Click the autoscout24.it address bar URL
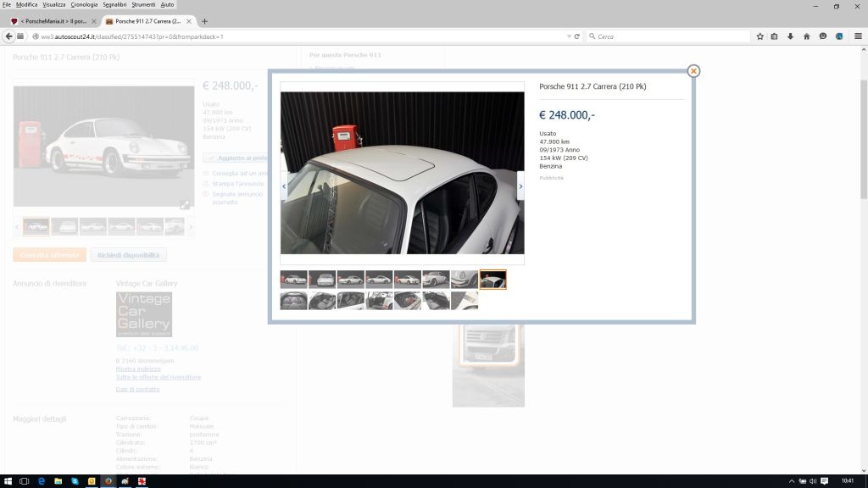 pyautogui.click(x=131, y=36)
